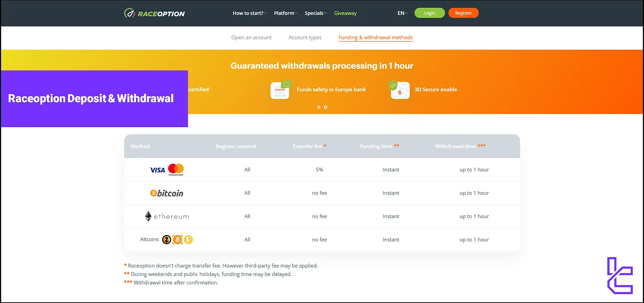Click the ethereum logo
Viewport: 644px width, 303px height.
pyautogui.click(x=167, y=216)
